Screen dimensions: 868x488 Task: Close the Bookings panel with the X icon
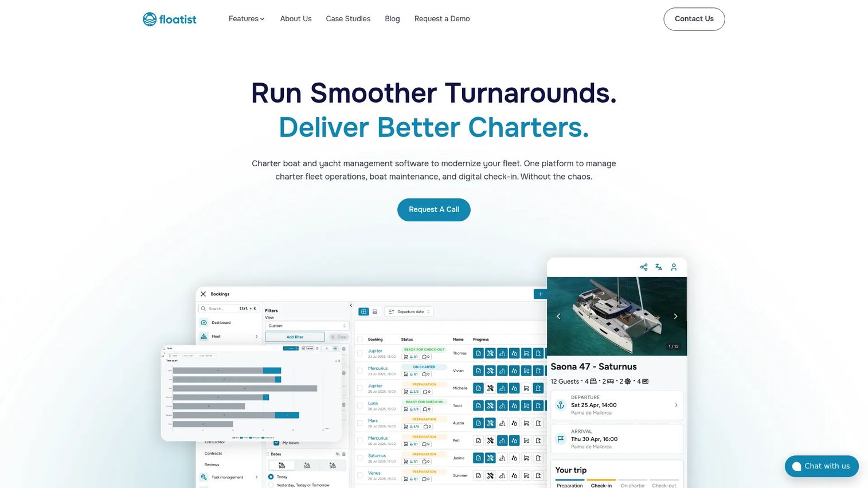pyautogui.click(x=203, y=294)
